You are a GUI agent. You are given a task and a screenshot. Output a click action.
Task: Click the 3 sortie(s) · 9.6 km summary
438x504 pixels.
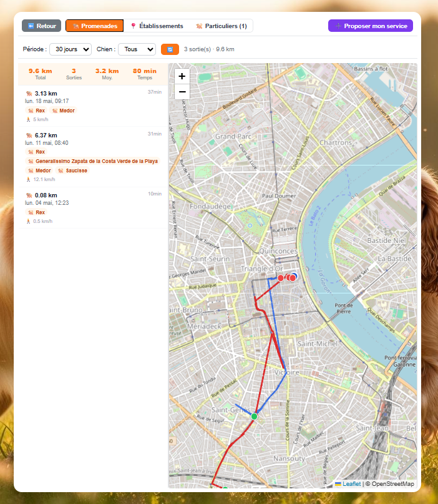point(209,49)
